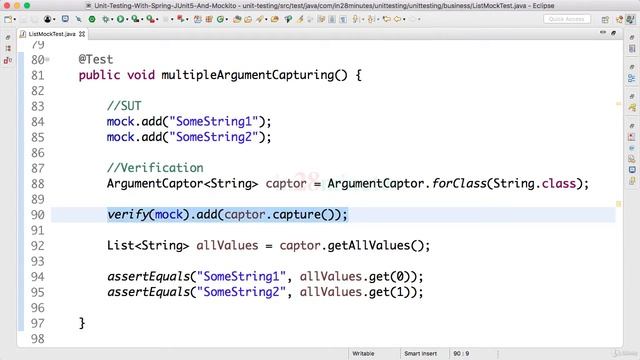Switch to the Java EE perspective
640x360 pixels.
(620, 20)
